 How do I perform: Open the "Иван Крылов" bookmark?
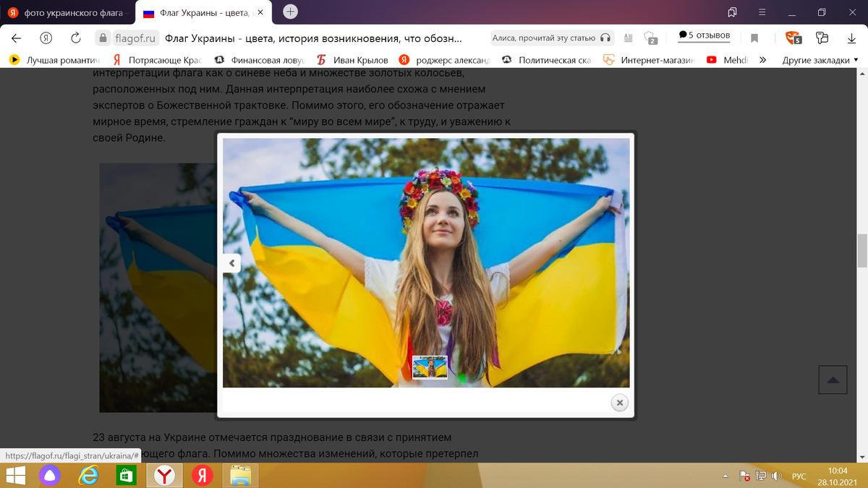360,61
